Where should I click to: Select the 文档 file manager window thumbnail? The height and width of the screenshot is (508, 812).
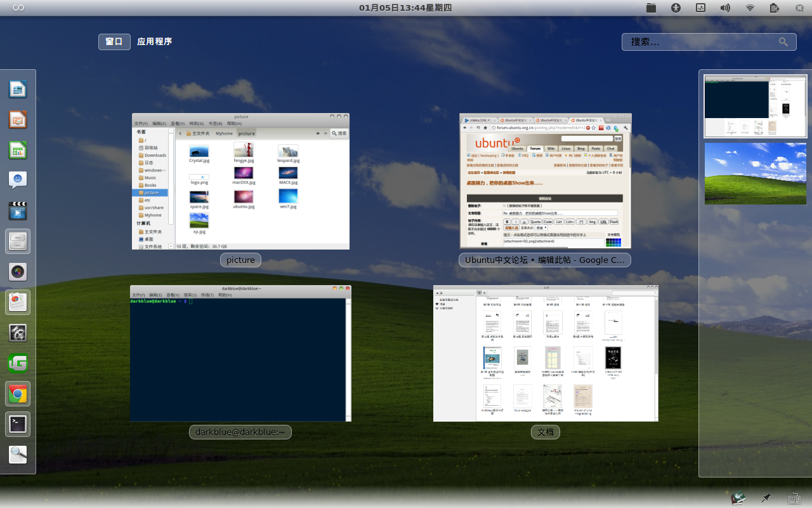click(546, 353)
